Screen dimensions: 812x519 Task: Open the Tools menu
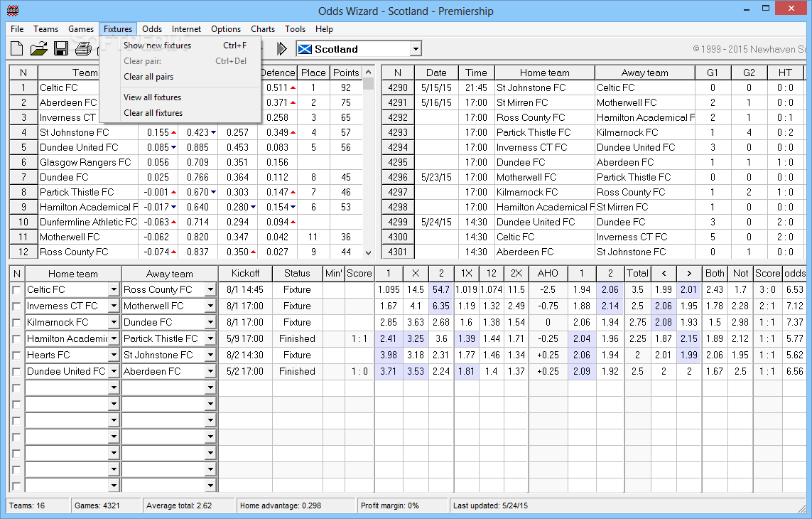tap(296, 29)
